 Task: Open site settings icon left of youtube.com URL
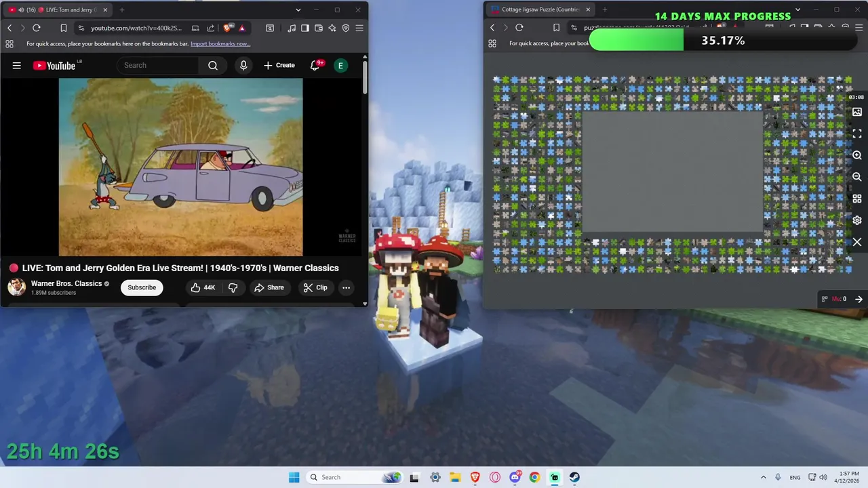coord(81,28)
